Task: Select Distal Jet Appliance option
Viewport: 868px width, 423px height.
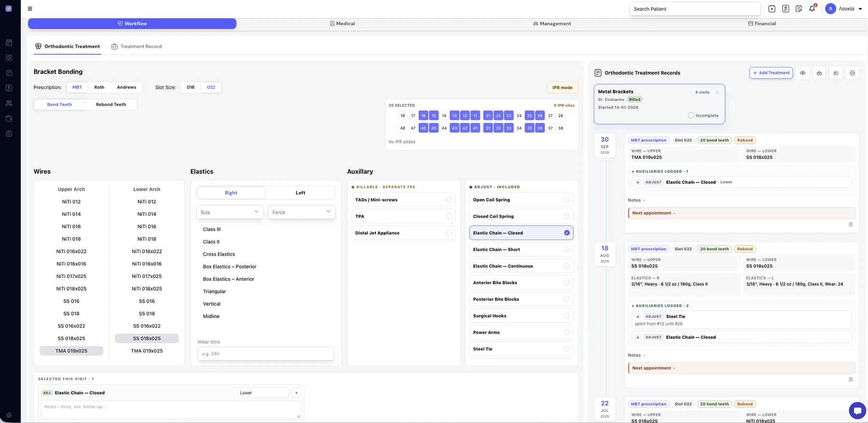Action: (x=403, y=233)
